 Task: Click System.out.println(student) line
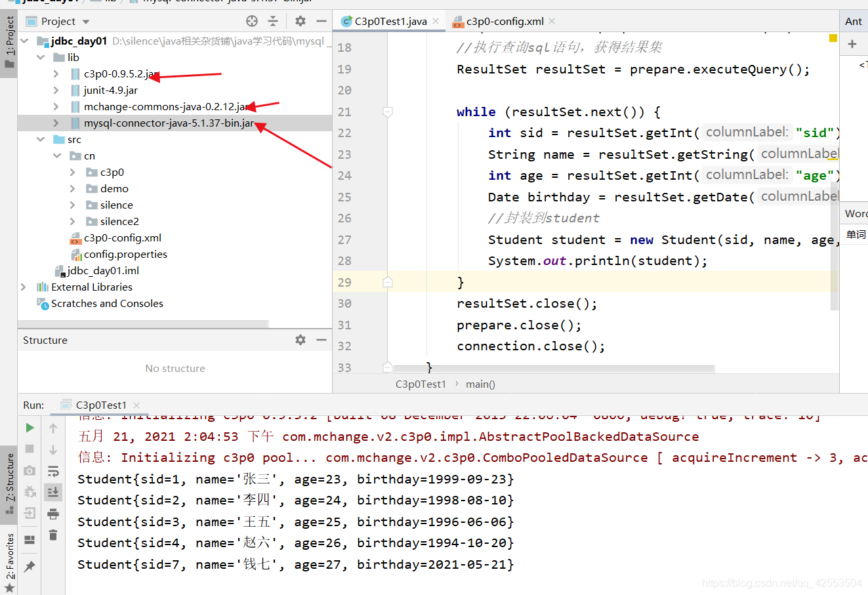click(x=598, y=261)
